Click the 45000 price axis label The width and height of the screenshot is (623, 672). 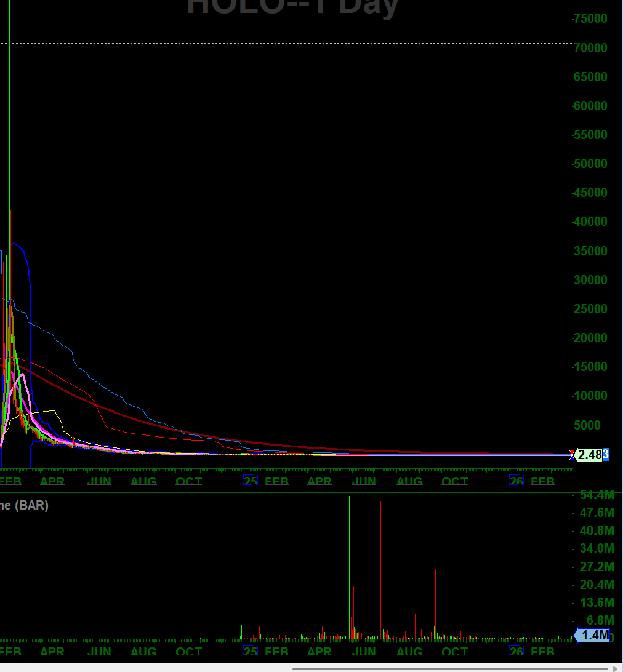(590, 193)
